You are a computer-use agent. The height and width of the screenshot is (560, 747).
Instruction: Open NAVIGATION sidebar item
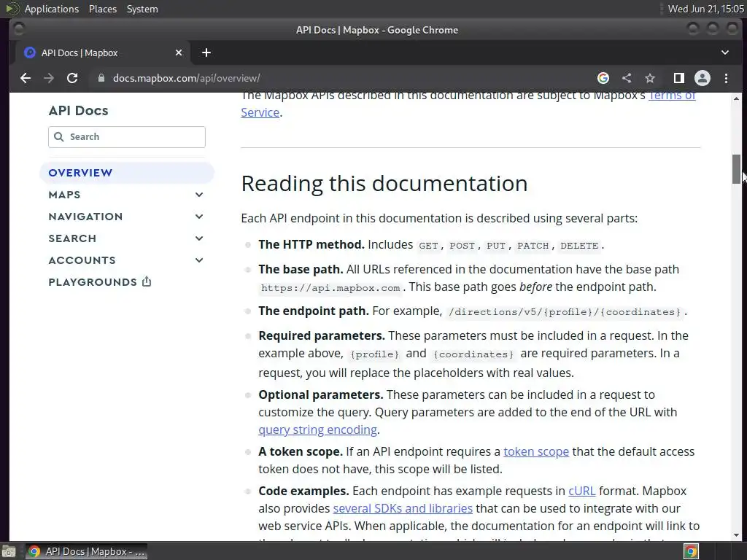click(x=86, y=217)
